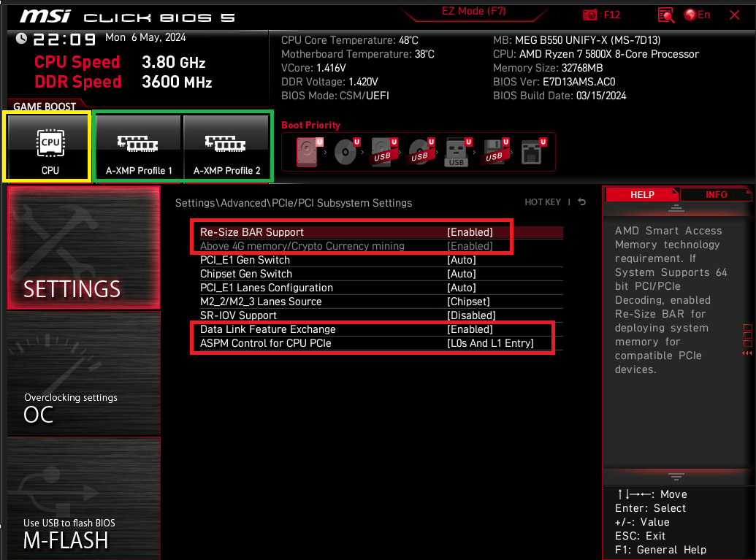Click the help panel bottom scroll handle

(x=676, y=477)
